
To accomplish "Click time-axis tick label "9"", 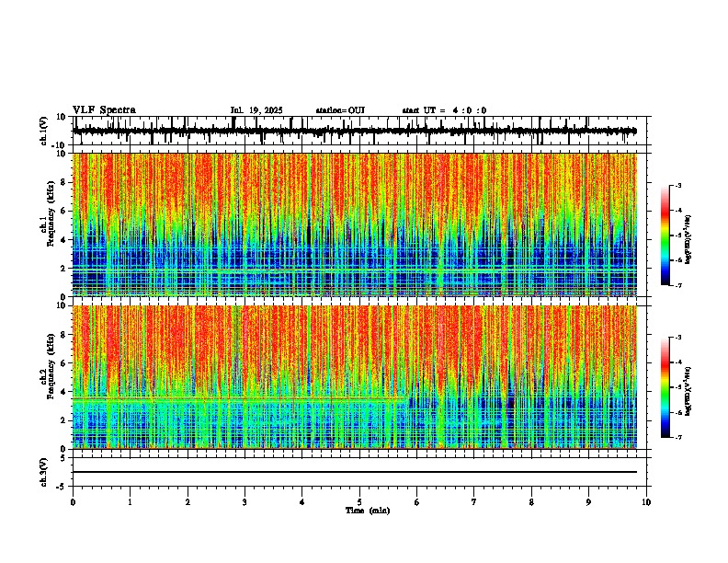I will pos(588,502).
